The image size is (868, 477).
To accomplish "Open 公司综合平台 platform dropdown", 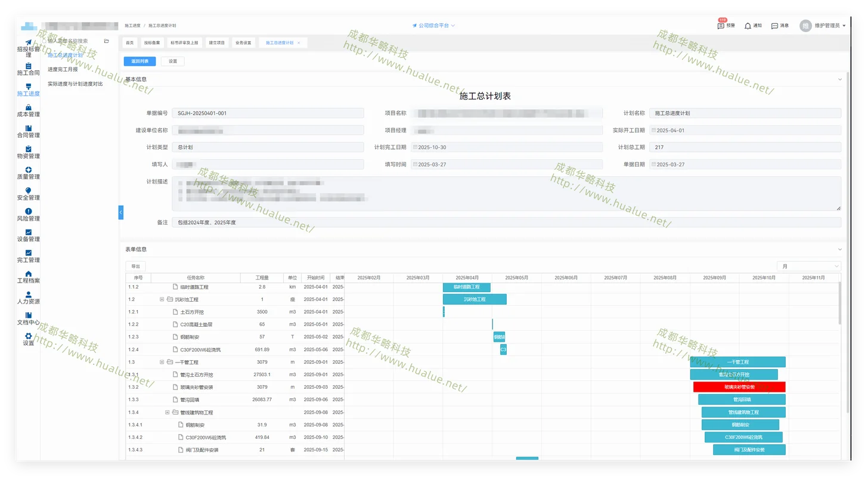I will point(433,26).
